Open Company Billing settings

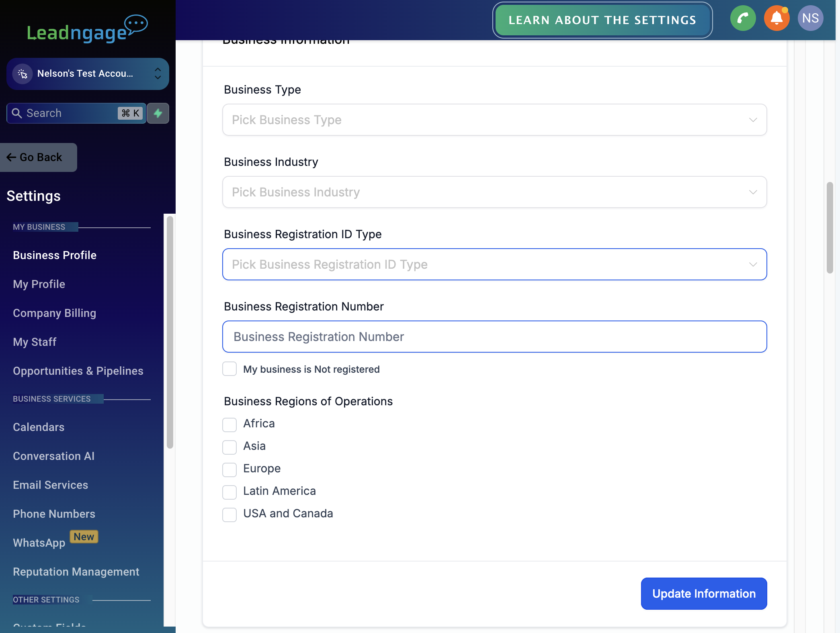54,313
